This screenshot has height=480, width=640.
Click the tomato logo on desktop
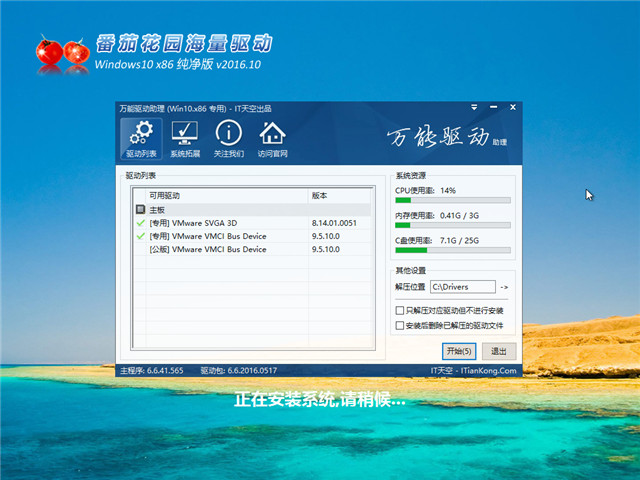[x=63, y=55]
